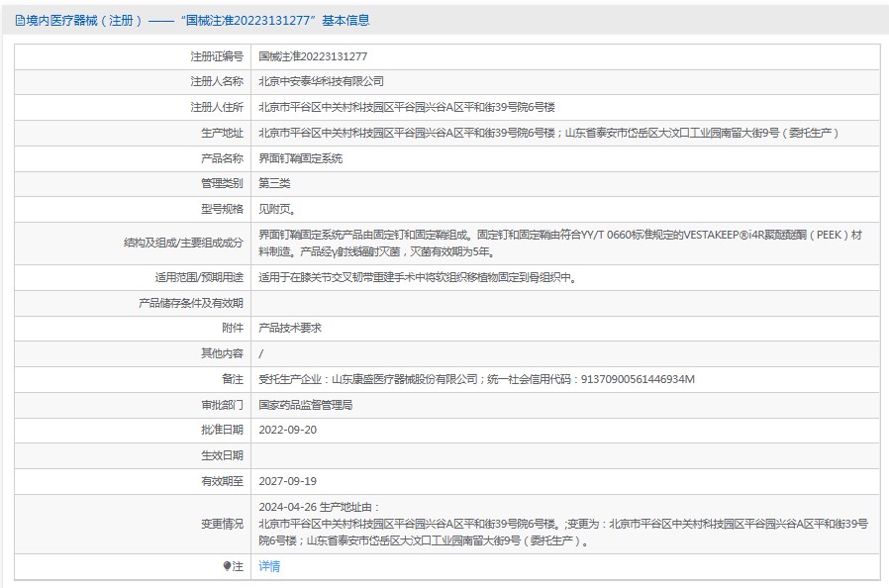Select approving department 国家药品监督管理局
The width and height of the screenshot is (889, 588).
point(306,404)
